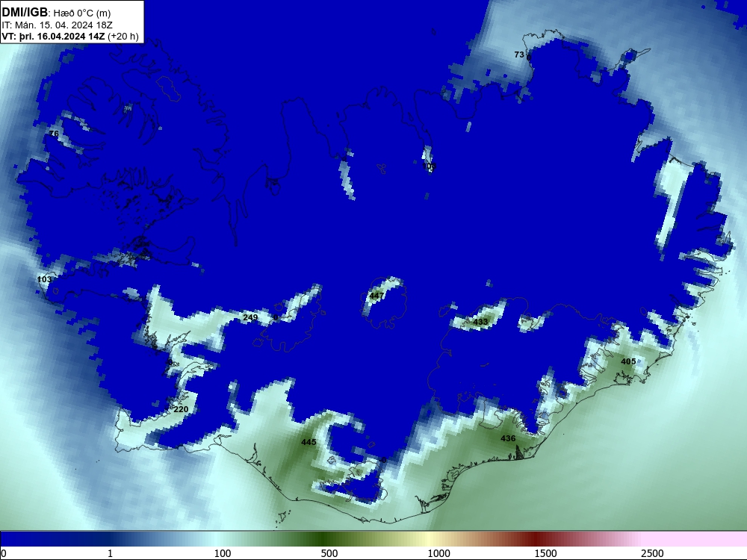Click the 2500 label on the color scale
The width and height of the screenshot is (747, 560).
(x=652, y=553)
